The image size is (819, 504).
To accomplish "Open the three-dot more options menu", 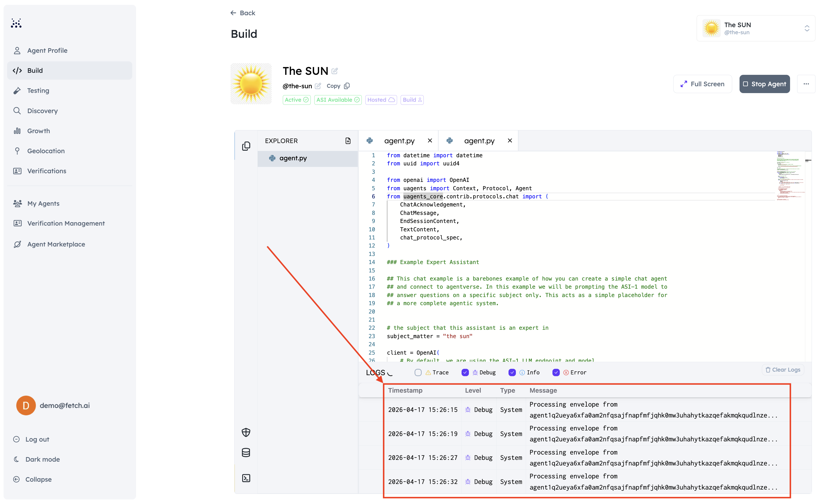I will (x=806, y=84).
